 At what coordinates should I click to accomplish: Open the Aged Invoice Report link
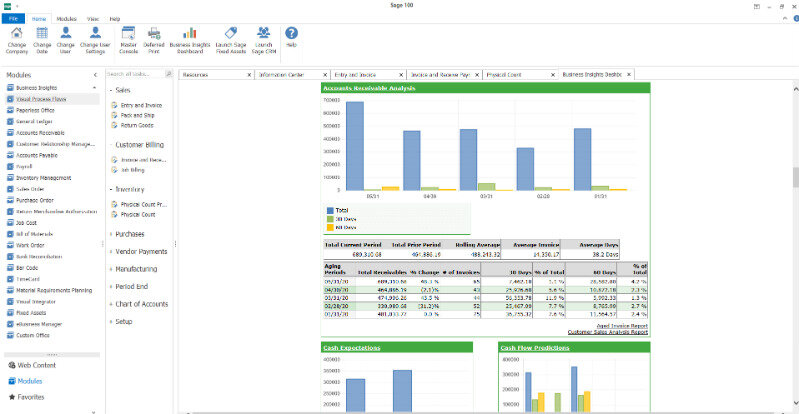(620, 326)
